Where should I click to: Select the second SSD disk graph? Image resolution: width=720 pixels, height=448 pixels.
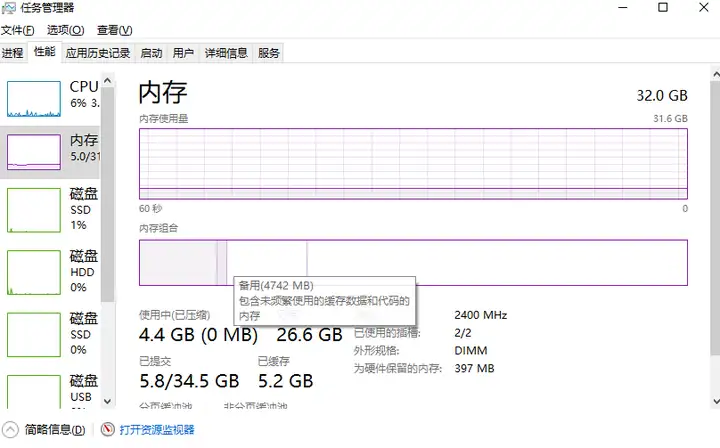click(34, 334)
